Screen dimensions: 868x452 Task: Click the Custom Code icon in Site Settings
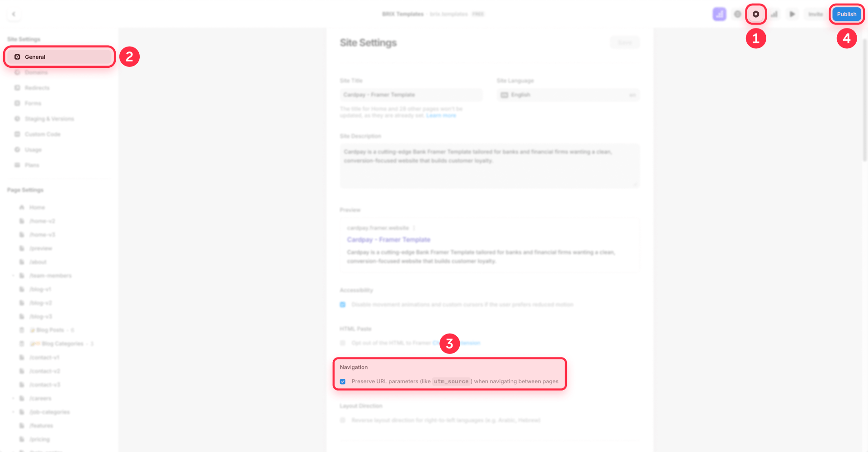pos(18,134)
